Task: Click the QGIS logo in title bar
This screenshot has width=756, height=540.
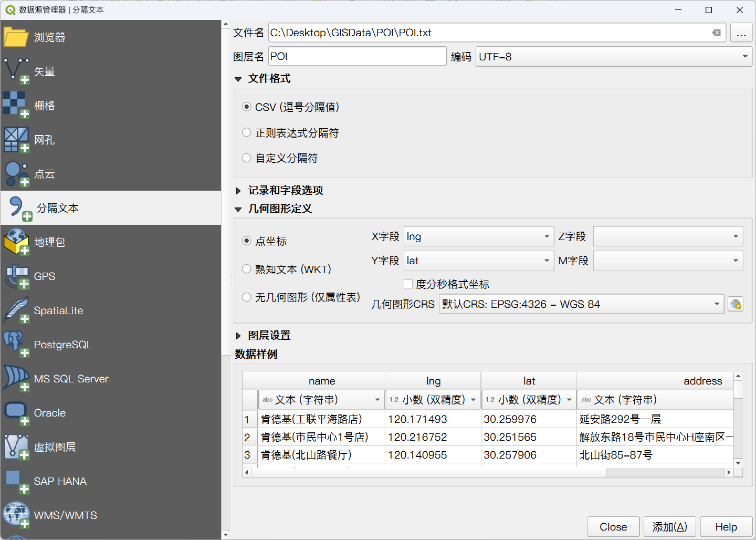Action: [x=10, y=10]
